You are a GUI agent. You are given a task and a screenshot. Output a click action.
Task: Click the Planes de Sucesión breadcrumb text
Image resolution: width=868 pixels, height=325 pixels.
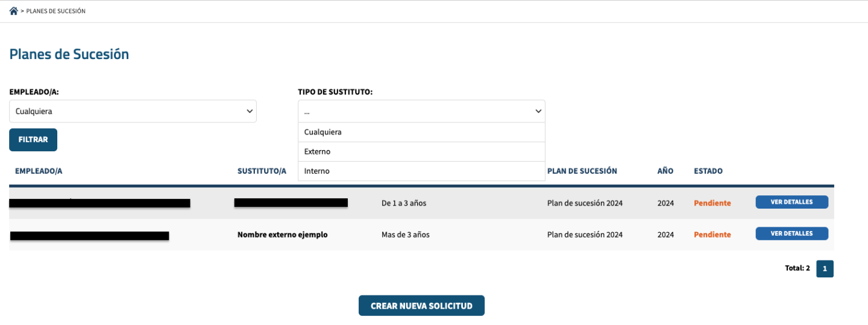click(55, 11)
